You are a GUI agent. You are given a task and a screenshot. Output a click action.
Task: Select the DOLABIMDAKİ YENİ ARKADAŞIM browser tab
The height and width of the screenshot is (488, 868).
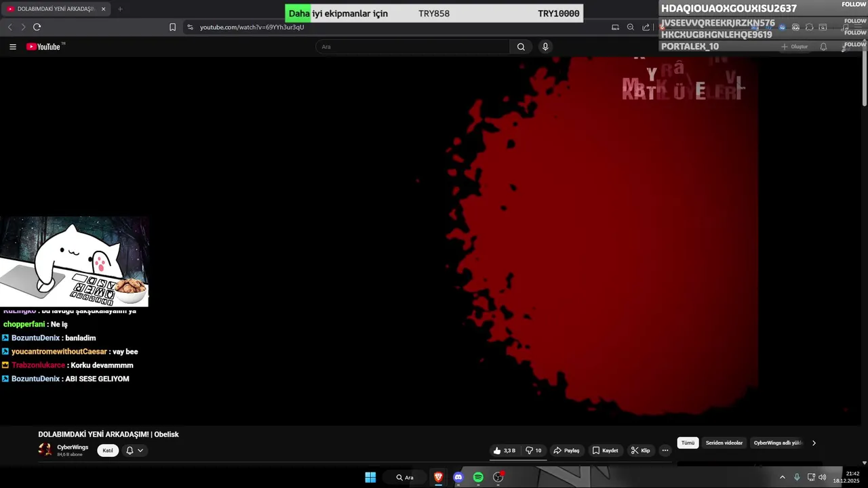pyautogui.click(x=54, y=9)
